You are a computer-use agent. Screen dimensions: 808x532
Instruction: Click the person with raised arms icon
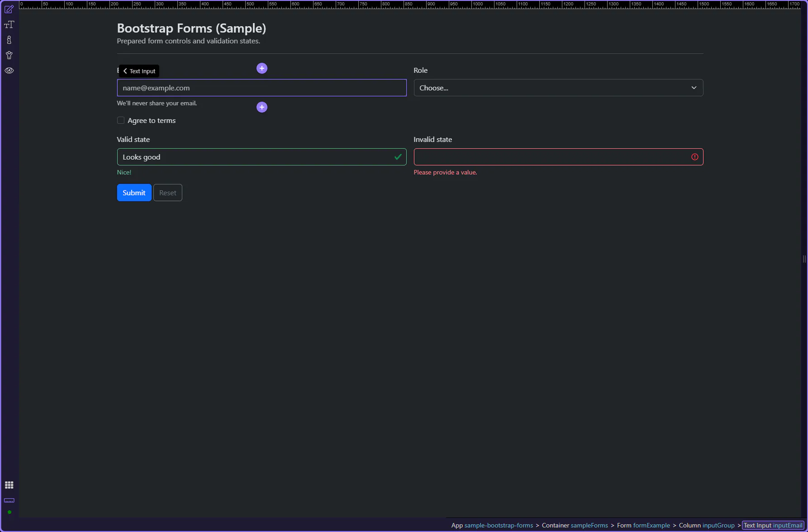pos(9,56)
